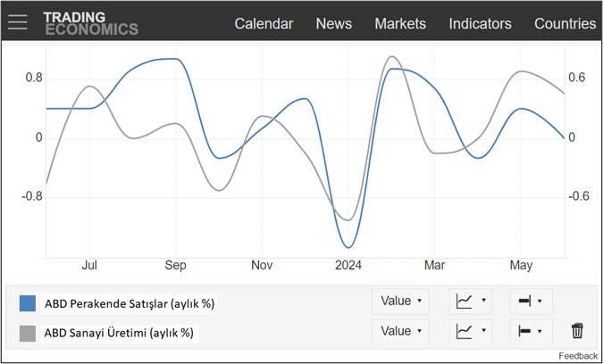The height and width of the screenshot is (364, 603).
Task: Select the ABD Sanayi Üretimi series label
Action: tap(119, 333)
